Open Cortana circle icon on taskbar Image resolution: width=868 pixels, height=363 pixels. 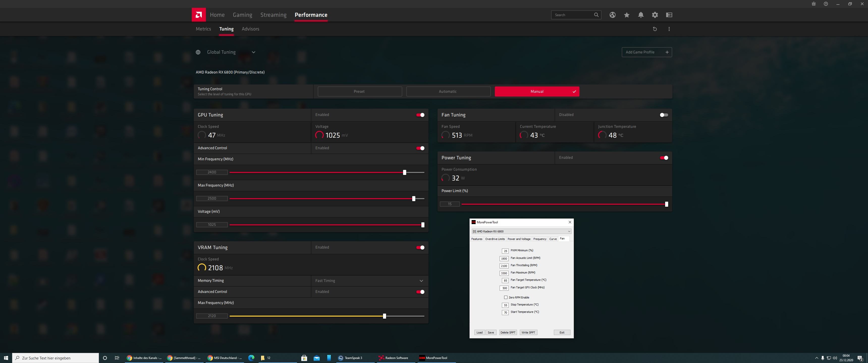[x=105, y=358]
